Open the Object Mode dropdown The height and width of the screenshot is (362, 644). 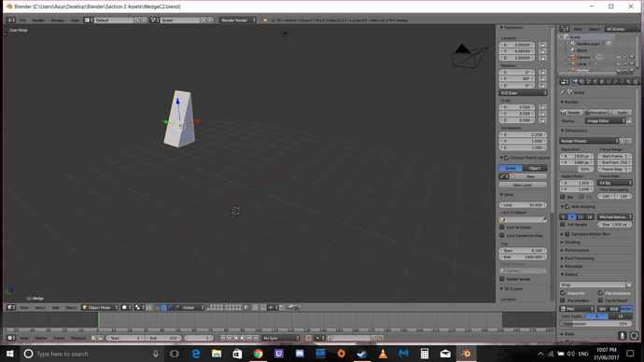[100, 307]
